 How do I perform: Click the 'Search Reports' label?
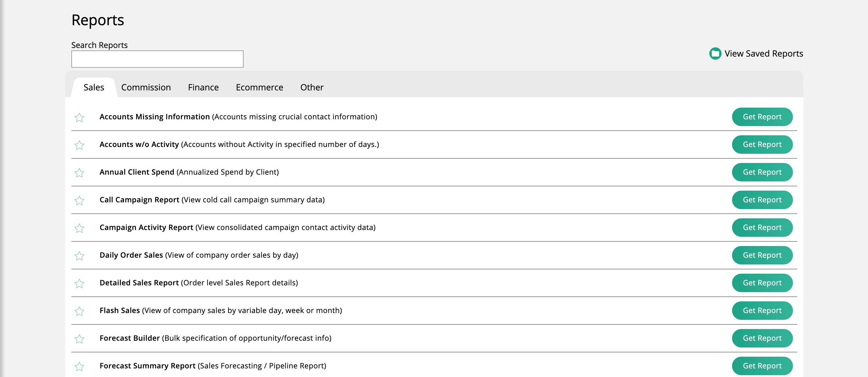[x=99, y=45]
